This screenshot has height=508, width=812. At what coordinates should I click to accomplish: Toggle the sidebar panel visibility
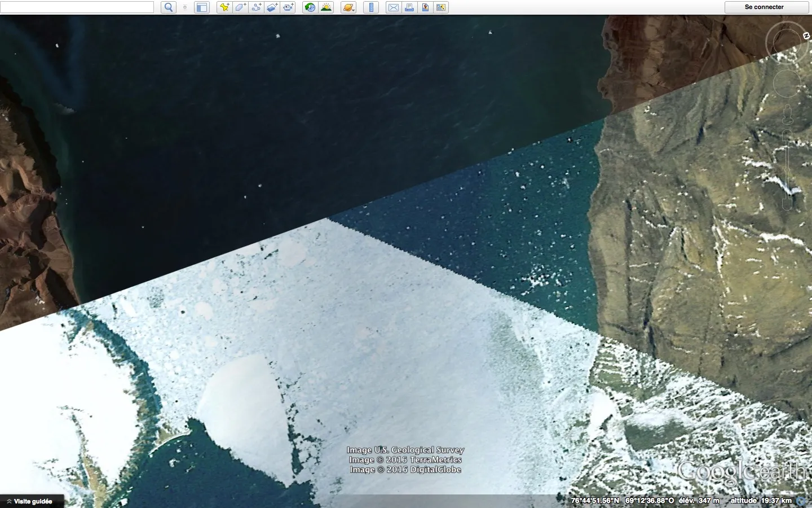click(x=201, y=7)
